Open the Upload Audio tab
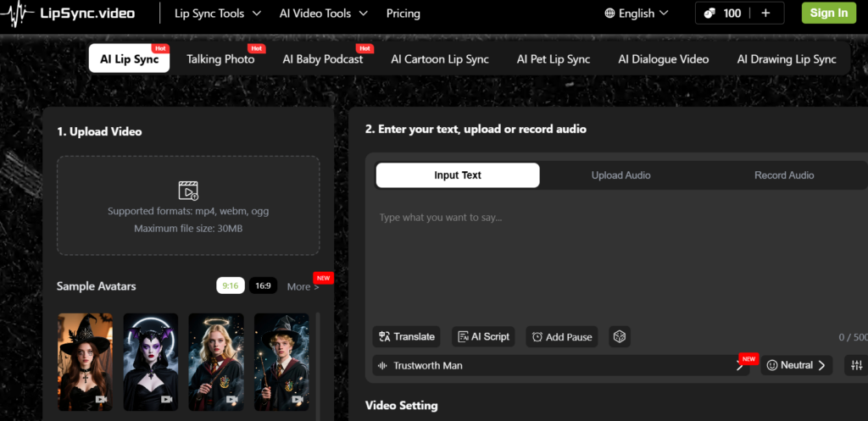Image resolution: width=868 pixels, height=421 pixels. coord(620,175)
